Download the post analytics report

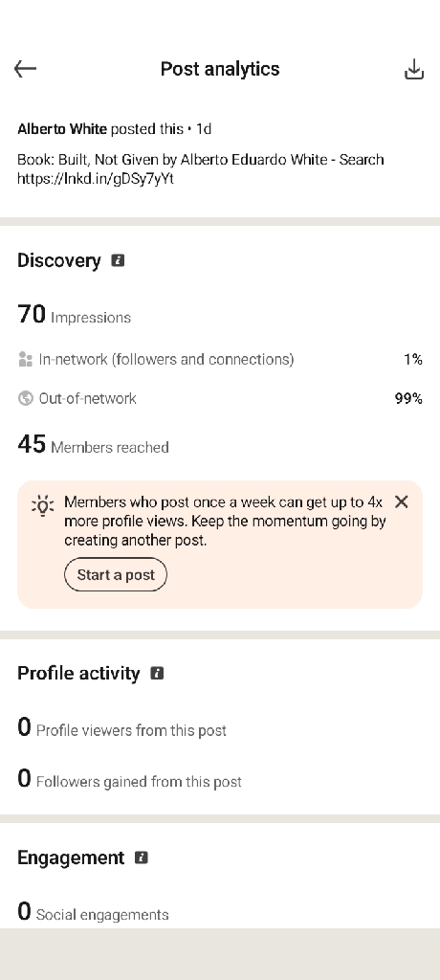414,69
